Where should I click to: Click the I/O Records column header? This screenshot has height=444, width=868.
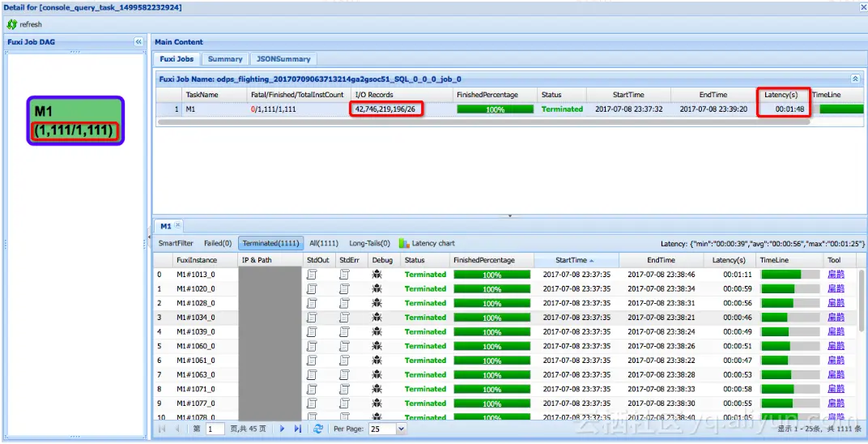tap(402, 95)
